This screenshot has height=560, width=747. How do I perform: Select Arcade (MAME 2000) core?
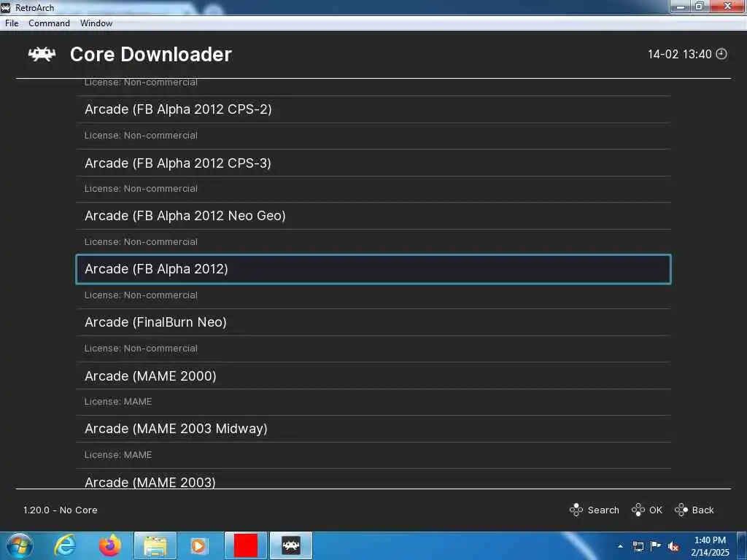373,376
